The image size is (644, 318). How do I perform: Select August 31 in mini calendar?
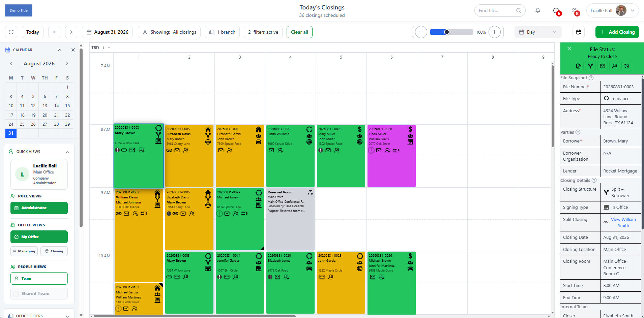point(11,133)
